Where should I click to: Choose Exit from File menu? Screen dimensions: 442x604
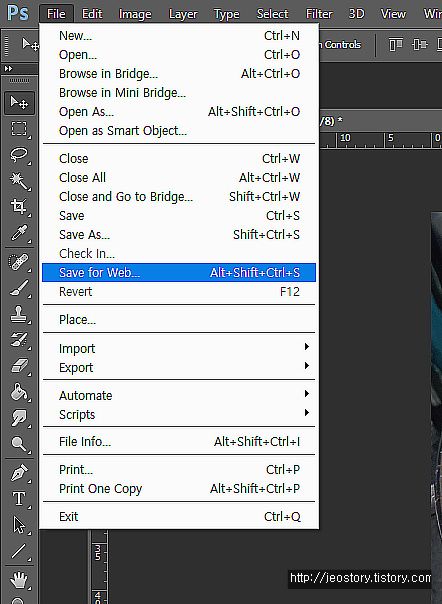click(179, 516)
